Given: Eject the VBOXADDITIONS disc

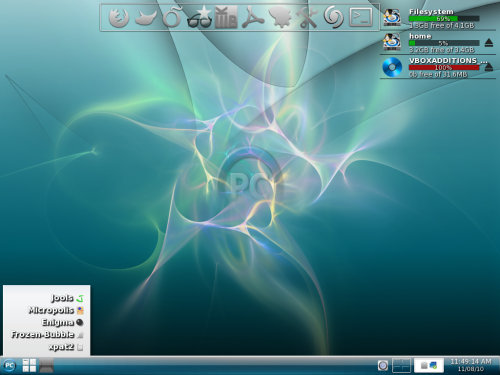Looking at the screenshot, I should click(x=489, y=67).
